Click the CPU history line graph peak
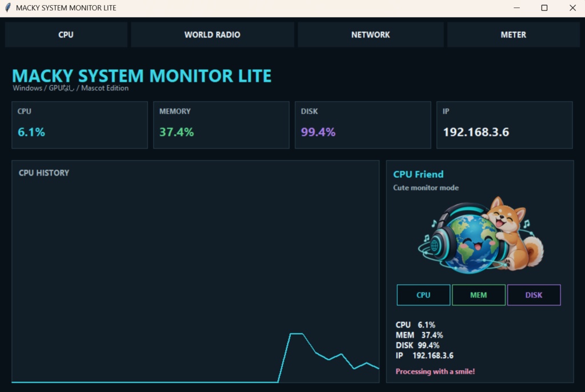Viewport: 585px width, 392px height. pyautogui.click(x=296, y=334)
